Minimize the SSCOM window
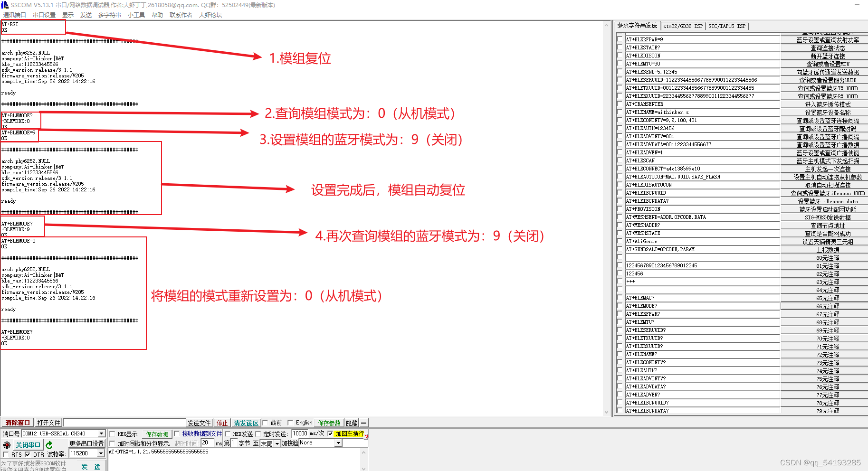Screen dimensions: 868x471 coord(857,5)
